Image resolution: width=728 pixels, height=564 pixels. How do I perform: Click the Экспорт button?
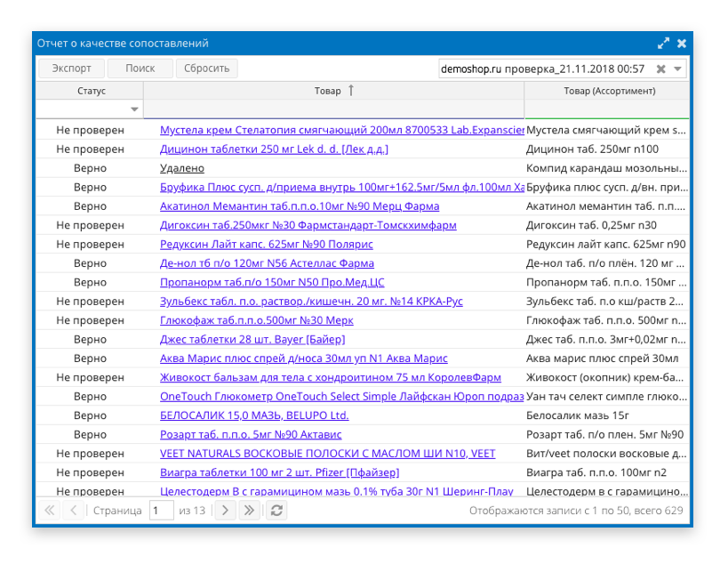(71, 68)
